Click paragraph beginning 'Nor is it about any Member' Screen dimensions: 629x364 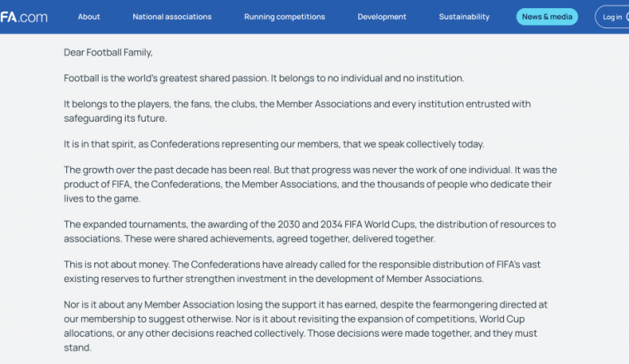click(x=305, y=326)
